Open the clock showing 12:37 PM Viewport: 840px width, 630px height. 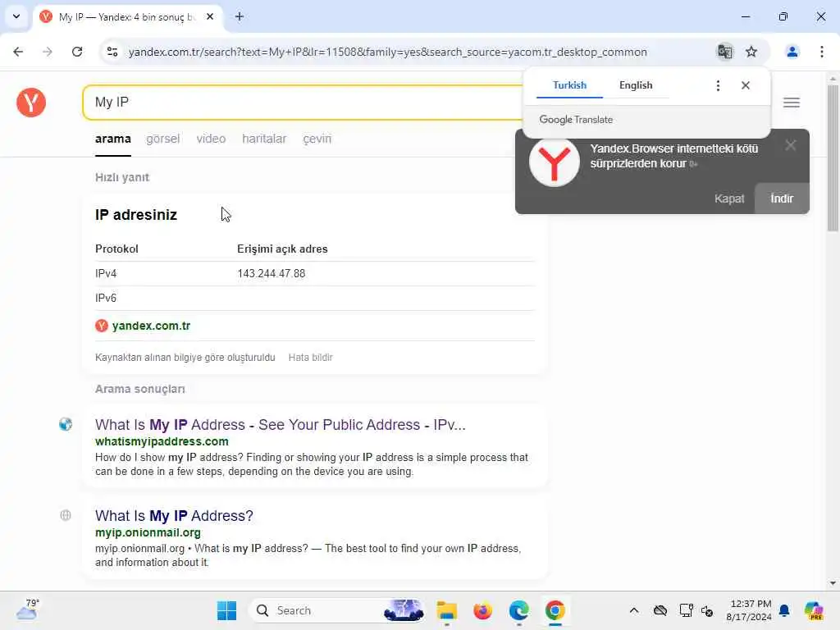point(749,610)
